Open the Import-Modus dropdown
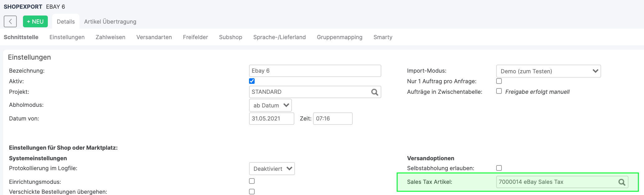Viewport: 644px width, 195px height. click(548, 71)
